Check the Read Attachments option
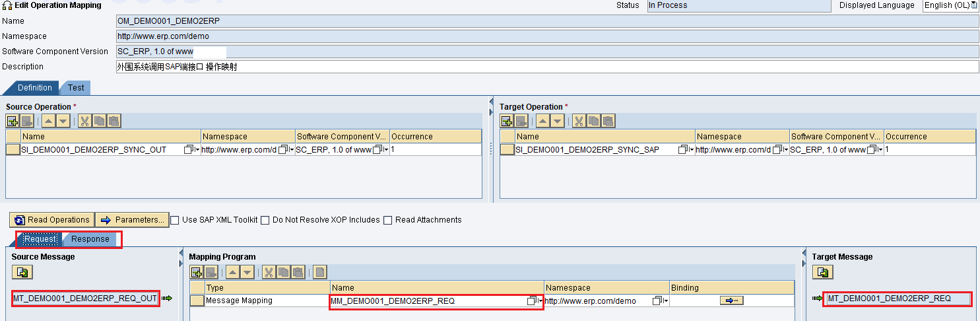This screenshot has height=321, width=980. coord(388,220)
